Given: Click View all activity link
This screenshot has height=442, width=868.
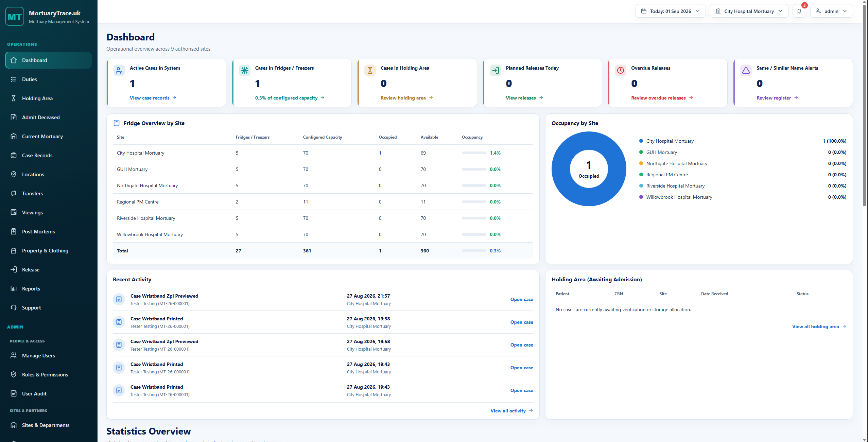Looking at the screenshot, I should pos(511,411).
